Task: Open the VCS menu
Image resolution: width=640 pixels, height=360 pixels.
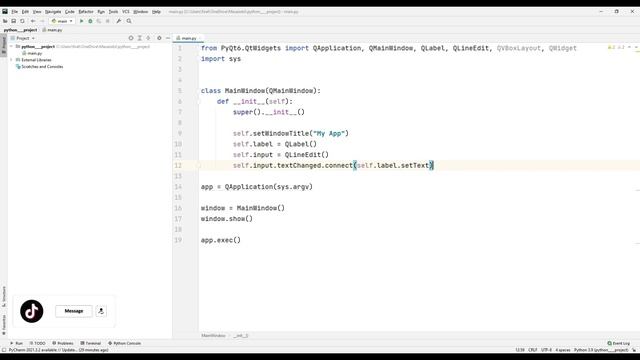Action: (126, 12)
